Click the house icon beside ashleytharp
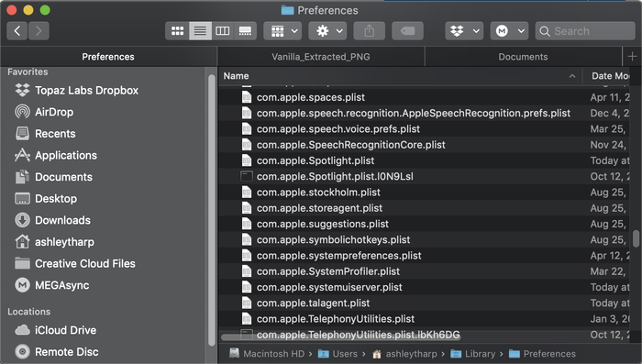This screenshot has width=642, height=364. pyautogui.click(x=22, y=241)
